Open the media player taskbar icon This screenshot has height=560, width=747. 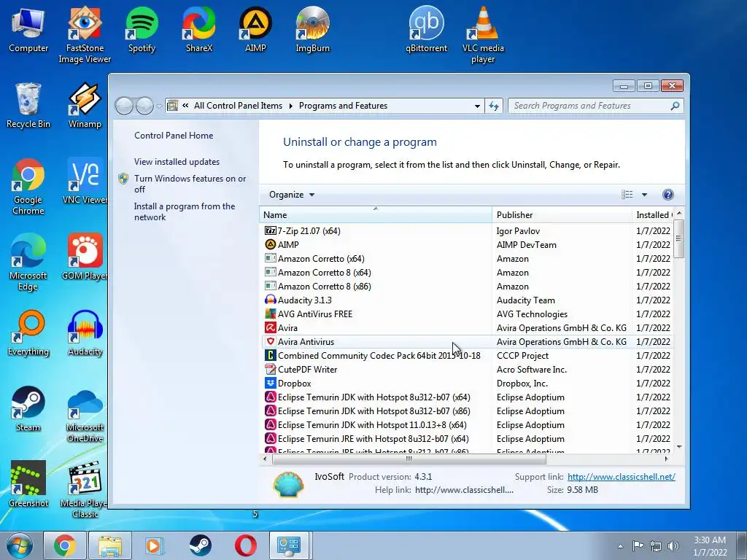click(155, 545)
